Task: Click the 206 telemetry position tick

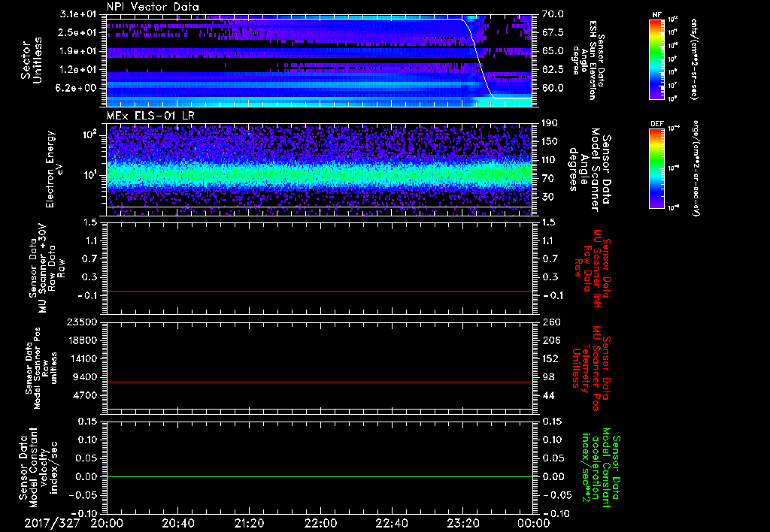Action: coord(551,340)
